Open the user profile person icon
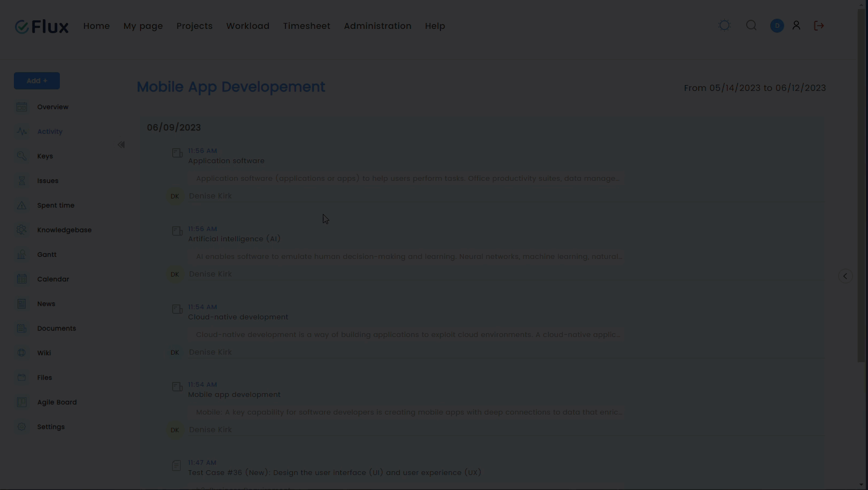This screenshot has height=490, width=868. pyautogui.click(x=796, y=26)
